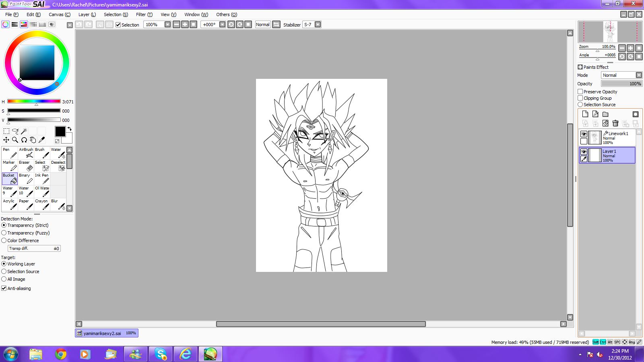The height and width of the screenshot is (362, 644).
Task: Choose the Marker tool
Action: tap(10, 166)
